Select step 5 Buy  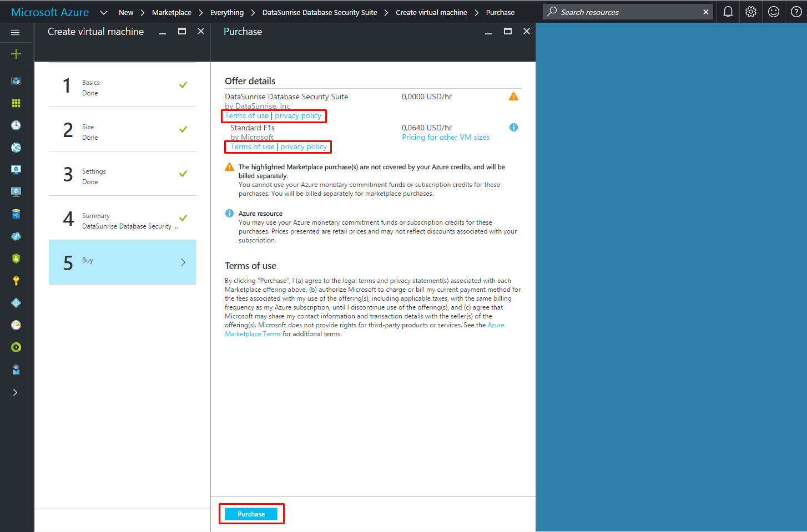(x=122, y=262)
